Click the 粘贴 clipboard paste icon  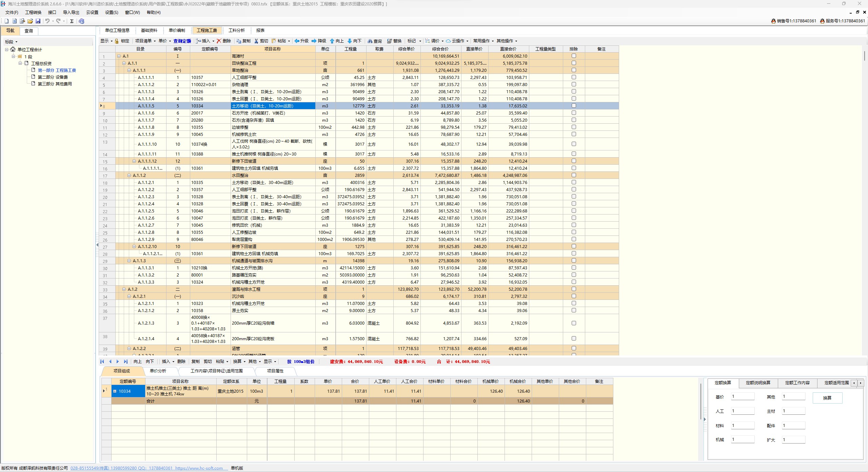[x=274, y=41]
